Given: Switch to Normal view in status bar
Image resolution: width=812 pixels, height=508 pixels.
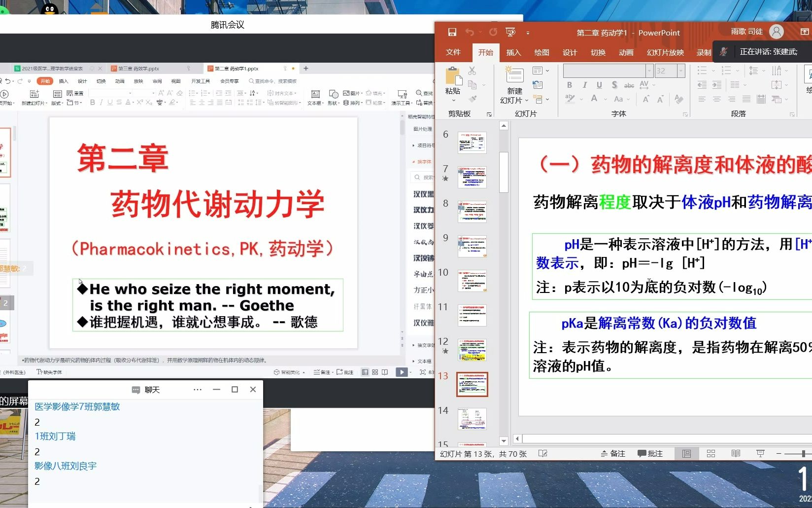Looking at the screenshot, I should 686,454.
